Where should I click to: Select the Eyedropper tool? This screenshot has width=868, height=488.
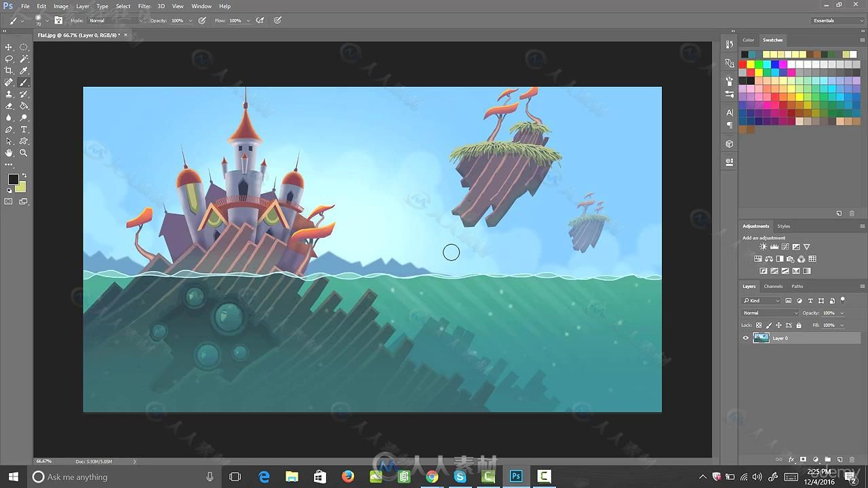24,70
